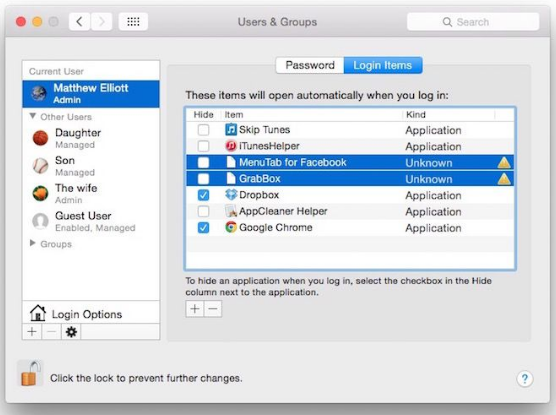Viewport: 556px width, 415px height.
Task: Minimize the window with the yellow button
Action: pyautogui.click(x=37, y=22)
